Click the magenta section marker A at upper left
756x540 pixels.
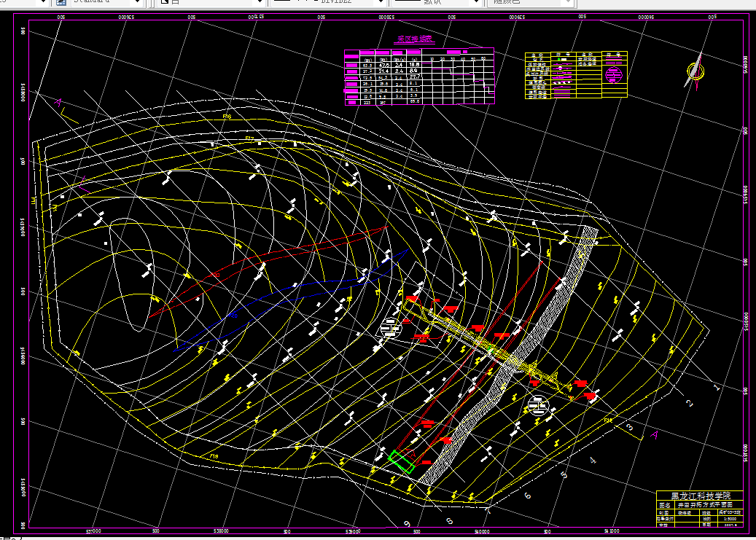coord(58,102)
